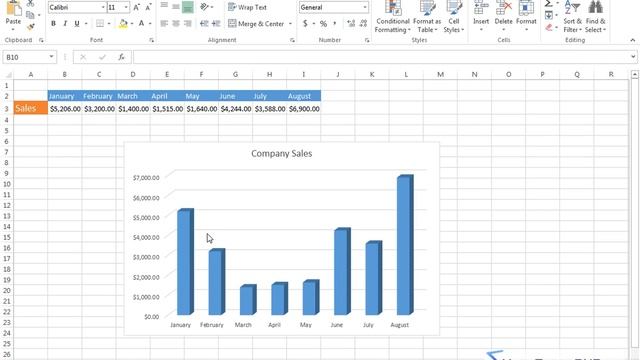The height and width of the screenshot is (360, 640).
Task: Collapse the ribbon with the chevron
Action: click(x=633, y=40)
